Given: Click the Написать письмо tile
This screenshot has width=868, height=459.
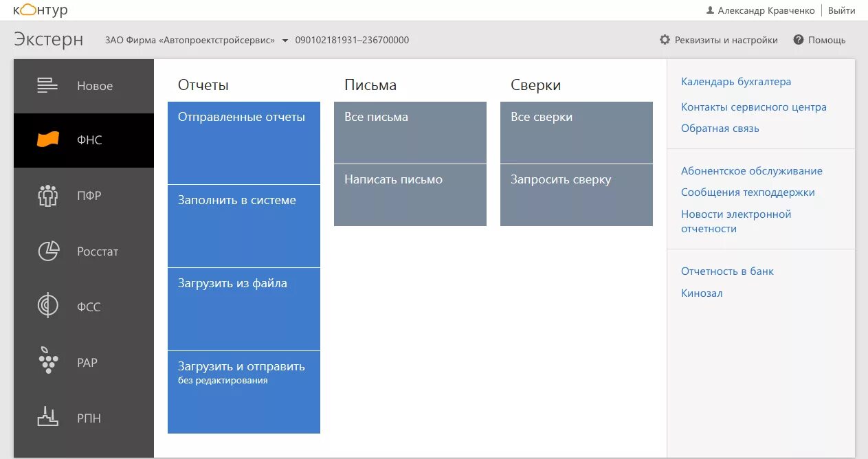Looking at the screenshot, I should pos(410,195).
